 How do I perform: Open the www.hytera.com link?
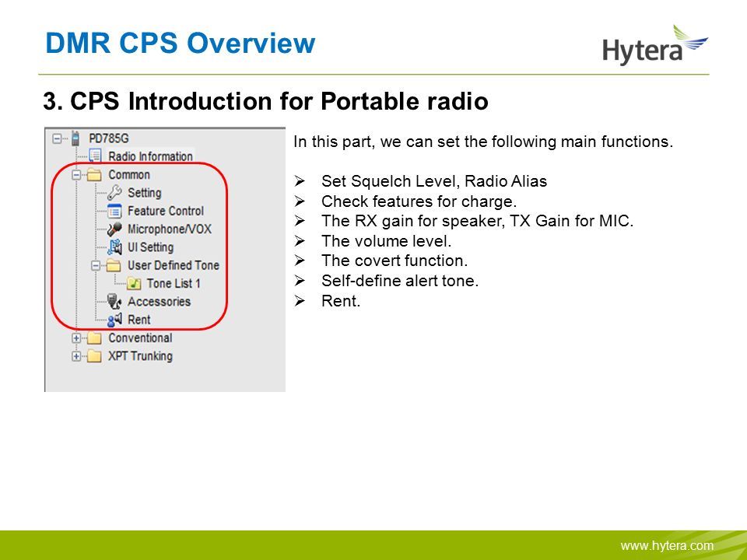pyautogui.click(x=667, y=546)
